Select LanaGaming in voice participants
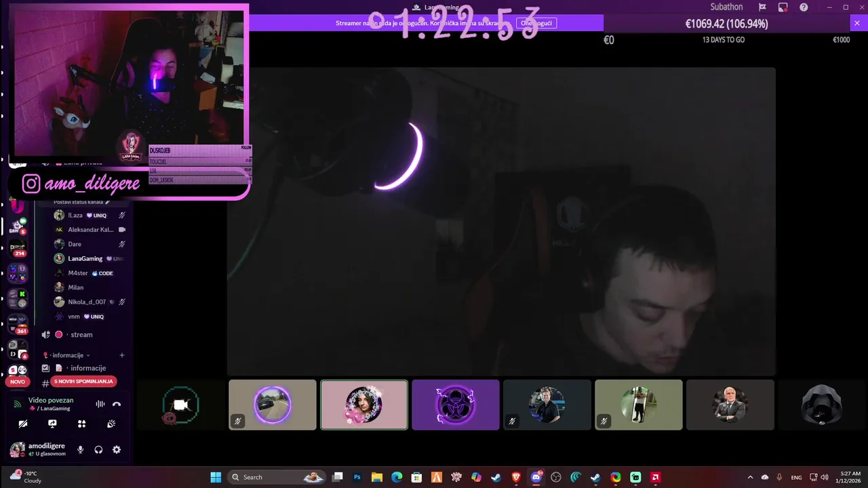The height and width of the screenshot is (488, 868). [90, 259]
